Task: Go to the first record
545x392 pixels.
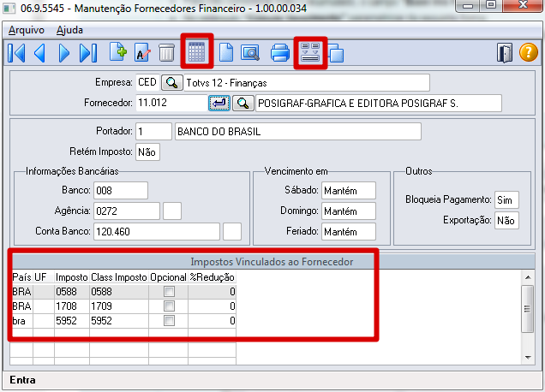Action: click(x=16, y=53)
